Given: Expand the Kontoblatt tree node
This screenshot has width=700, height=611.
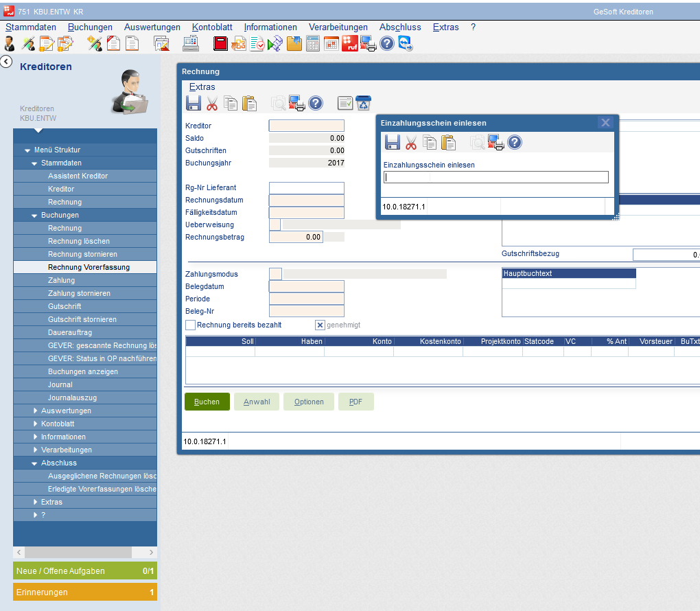Looking at the screenshot, I should (x=35, y=424).
